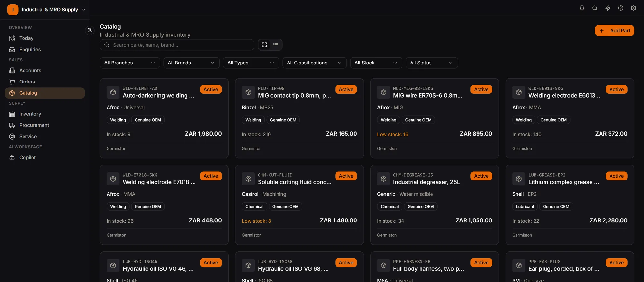Click the WLD-MIG-08-15KG part box icon

click(x=384, y=92)
